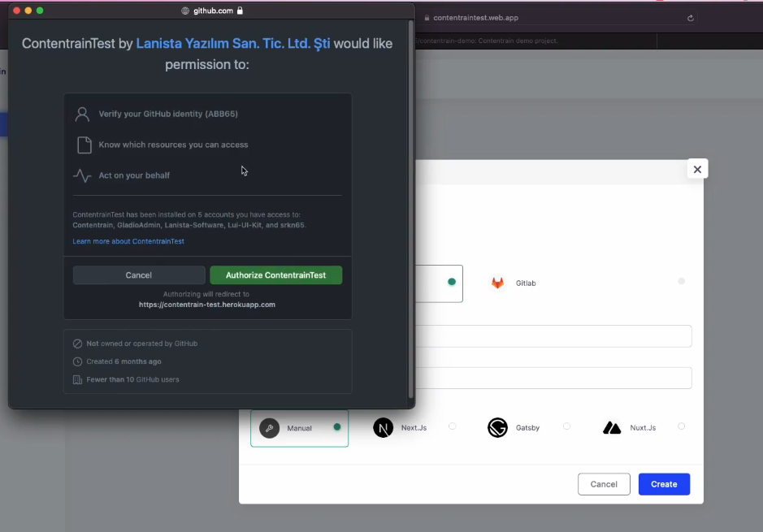Click the Verify your GitHub identity person icon
The width and height of the screenshot is (763, 532).
(x=82, y=115)
